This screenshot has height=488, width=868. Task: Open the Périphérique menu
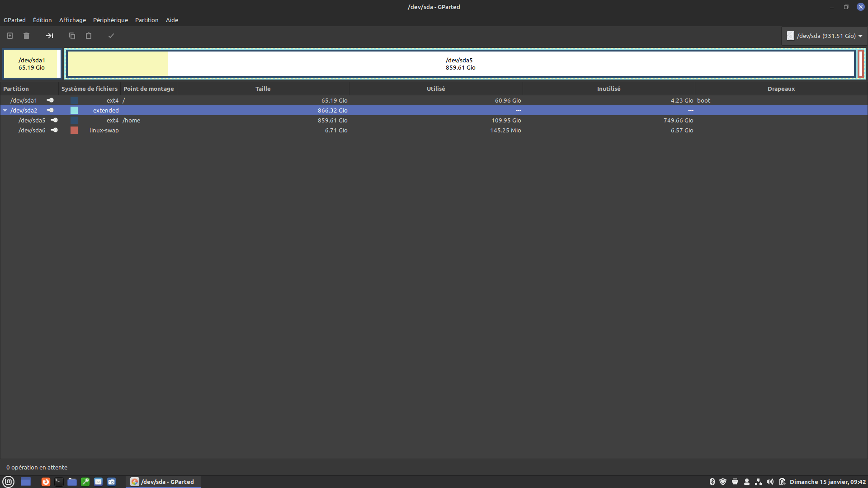(110, 20)
